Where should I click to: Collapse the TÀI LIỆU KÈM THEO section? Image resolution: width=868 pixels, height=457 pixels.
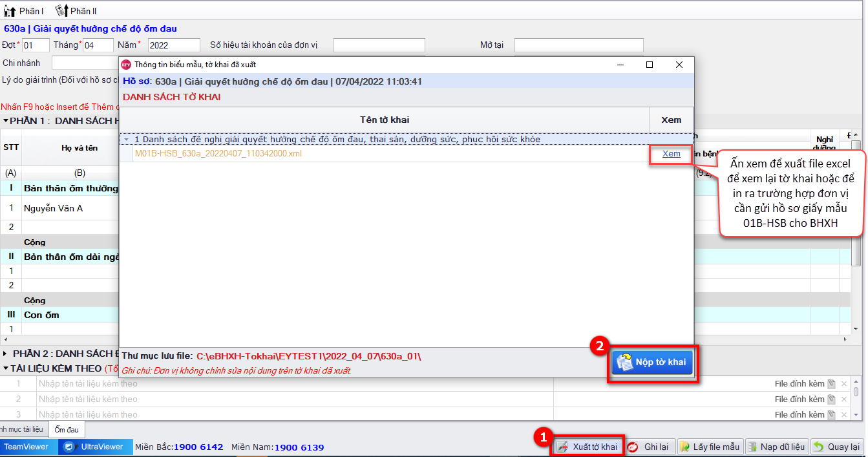(6, 368)
